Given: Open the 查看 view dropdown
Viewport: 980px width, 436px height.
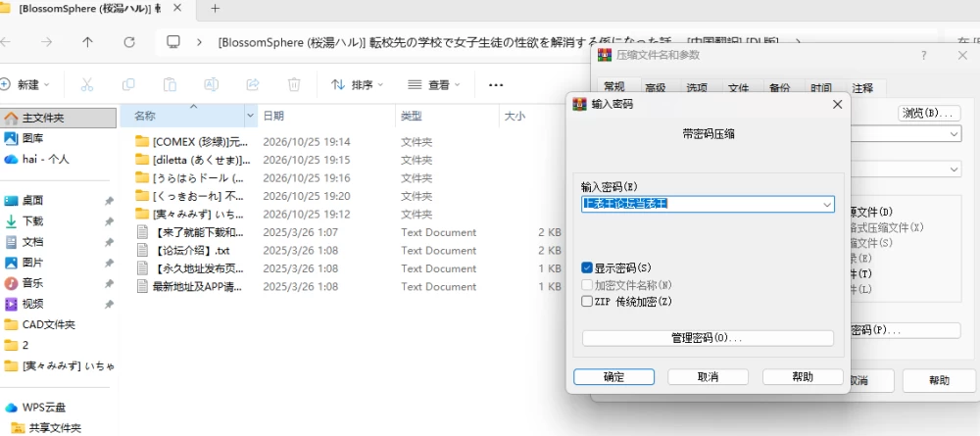Looking at the screenshot, I should click(434, 85).
